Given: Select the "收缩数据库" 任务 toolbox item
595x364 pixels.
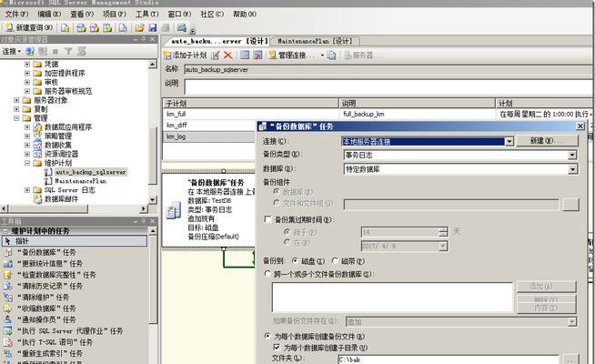Looking at the screenshot, I should pyautogui.click(x=46, y=308).
